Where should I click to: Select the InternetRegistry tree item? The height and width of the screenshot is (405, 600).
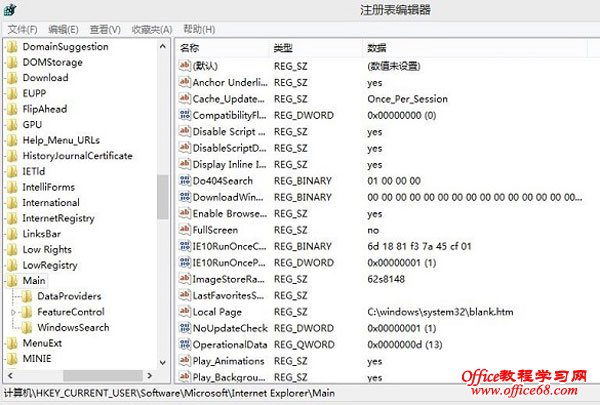58,219
